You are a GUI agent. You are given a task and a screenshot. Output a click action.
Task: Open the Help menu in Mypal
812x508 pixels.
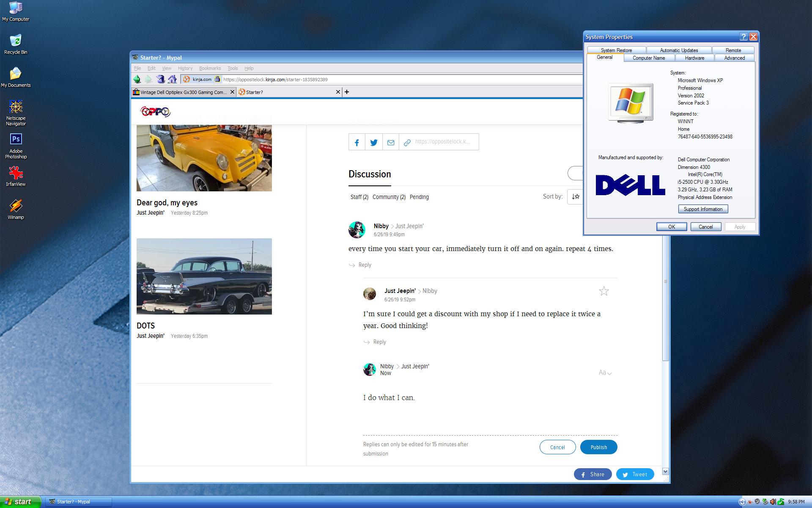pyautogui.click(x=249, y=68)
